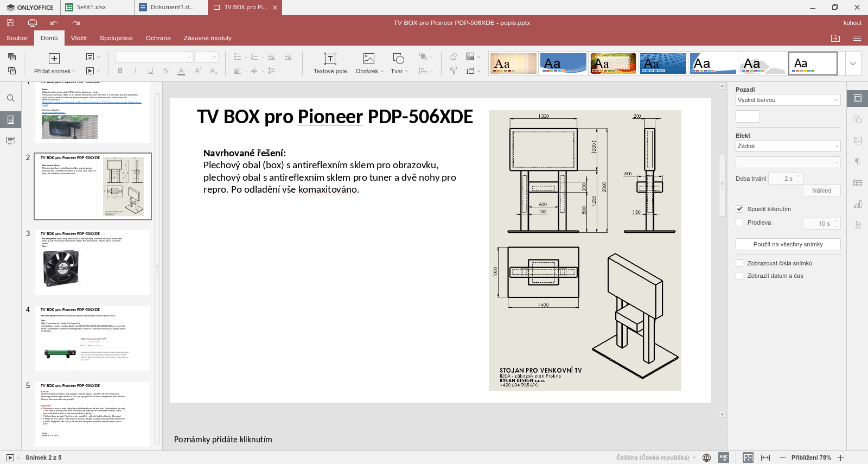This screenshot has height=464, width=868.
Task: Click the background color swatch under Pozadí
Action: click(748, 116)
